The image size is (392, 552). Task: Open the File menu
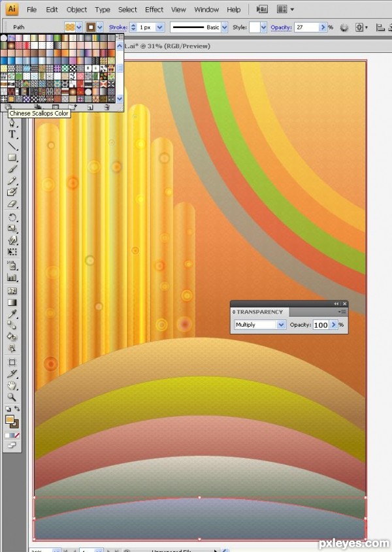(x=32, y=10)
